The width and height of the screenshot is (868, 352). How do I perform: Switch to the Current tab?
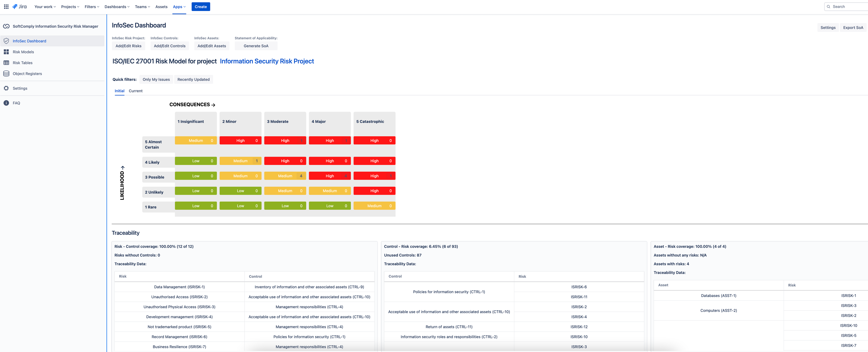[x=135, y=91]
